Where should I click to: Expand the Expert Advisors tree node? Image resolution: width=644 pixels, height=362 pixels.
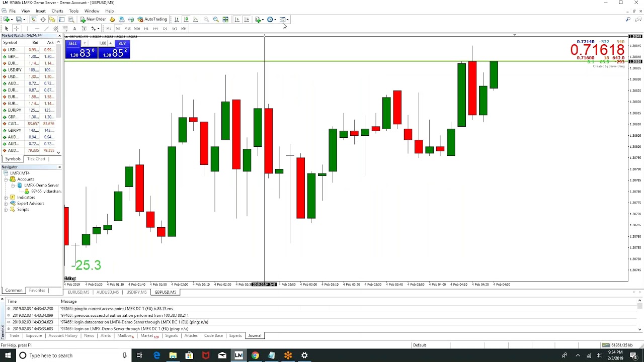click(6, 203)
